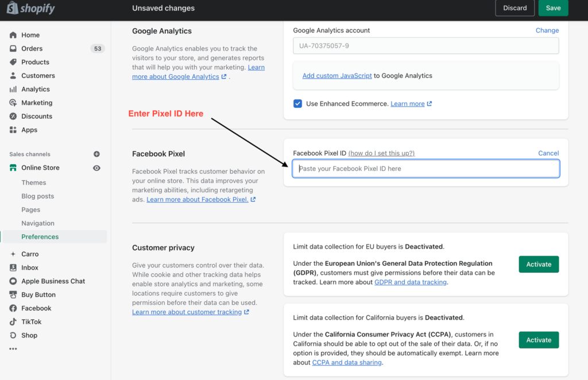This screenshot has width=588, height=380.
Task: Open TikTok sales channel
Action: (32, 321)
